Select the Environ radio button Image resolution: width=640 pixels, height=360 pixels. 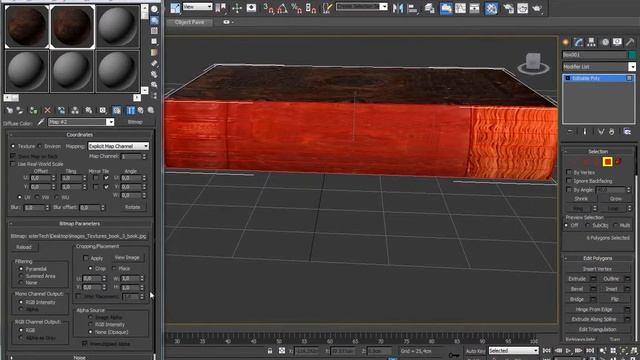(40, 146)
